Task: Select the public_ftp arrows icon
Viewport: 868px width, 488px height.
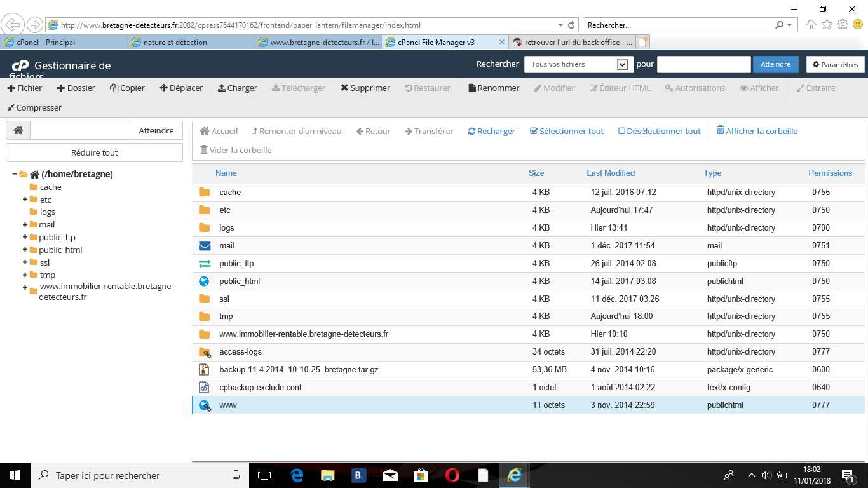Action: (204, 263)
